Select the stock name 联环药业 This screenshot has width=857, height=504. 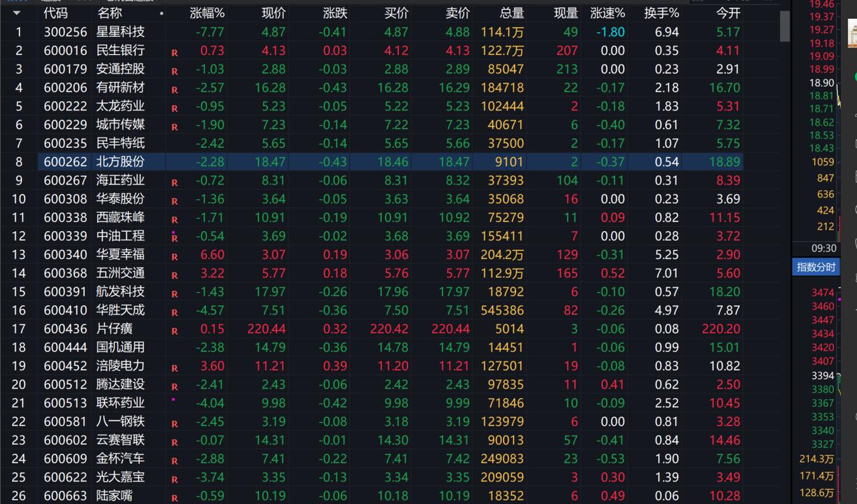click(121, 403)
